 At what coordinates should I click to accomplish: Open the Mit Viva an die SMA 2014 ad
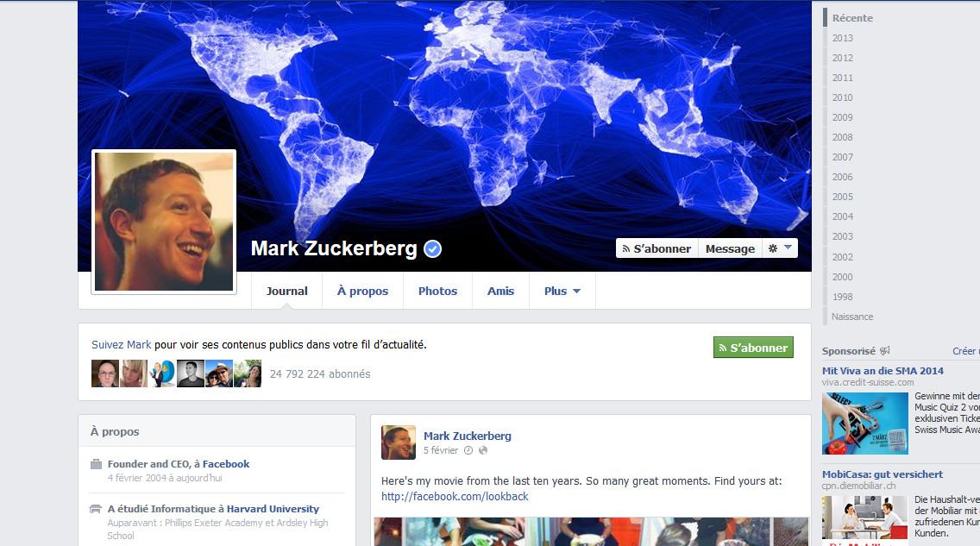(883, 371)
